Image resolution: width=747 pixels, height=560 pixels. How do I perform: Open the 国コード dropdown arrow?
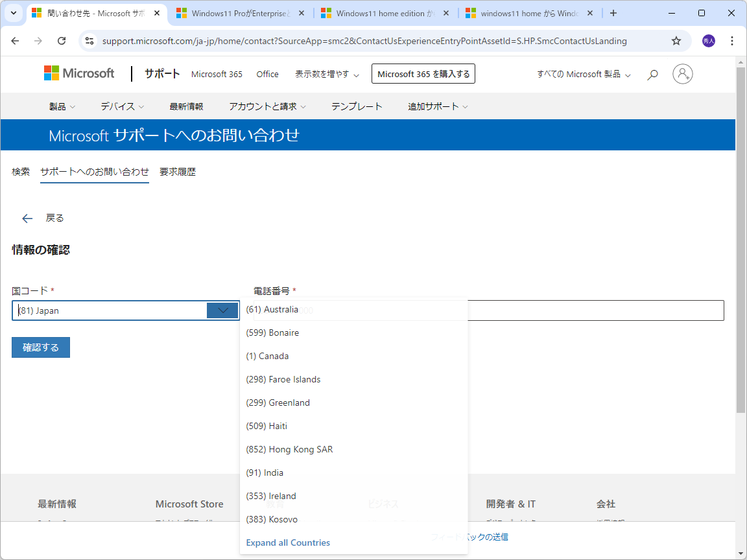pos(222,310)
